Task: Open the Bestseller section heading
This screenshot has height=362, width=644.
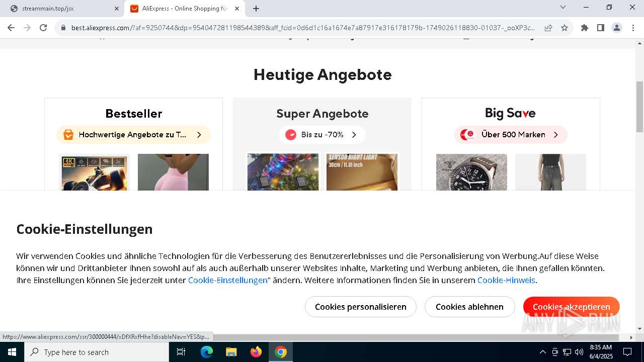Action: [x=134, y=114]
